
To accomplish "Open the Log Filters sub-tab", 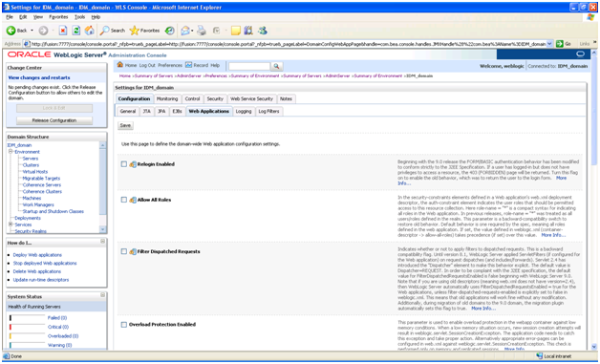I will [x=268, y=112].
